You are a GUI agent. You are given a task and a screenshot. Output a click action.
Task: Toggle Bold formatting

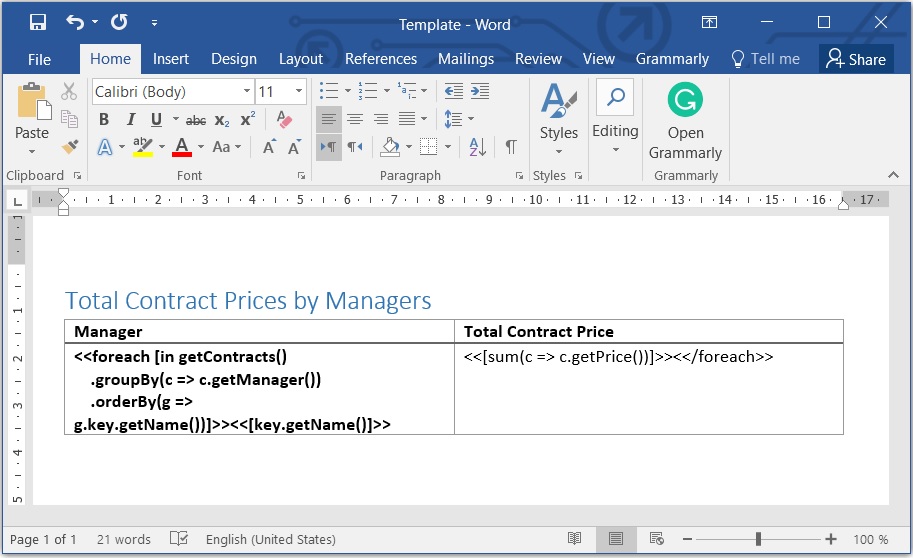pos(104,120)
